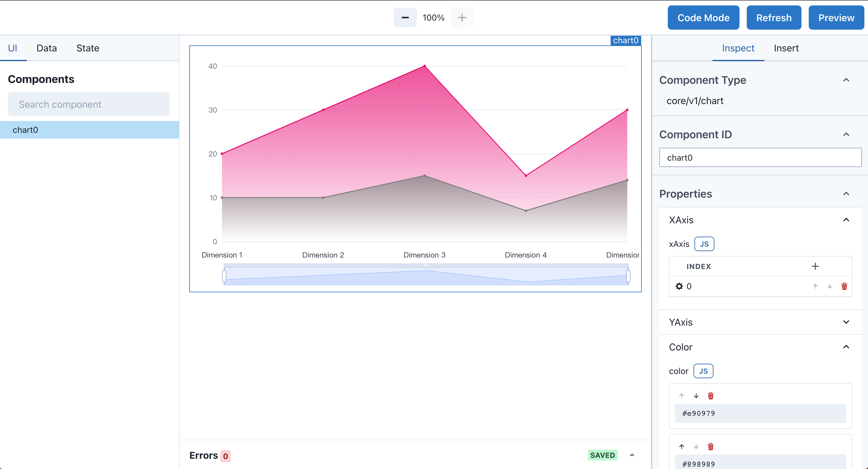This screenshot has height=469, width=868.
Task: Toggle JS mode for xAxis property
Action: coord(704,244)
